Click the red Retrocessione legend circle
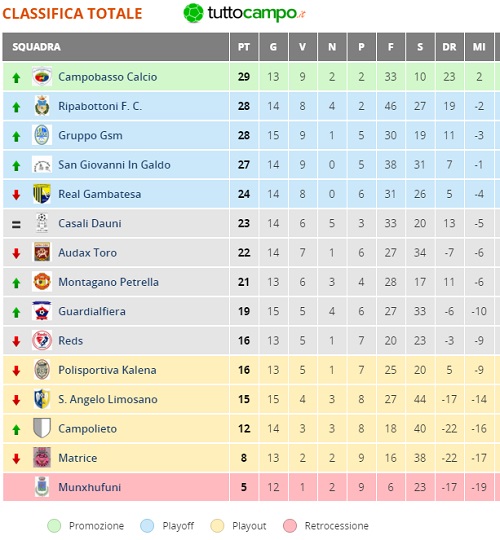This screenshot has height=540, width=500. point(290,526)
